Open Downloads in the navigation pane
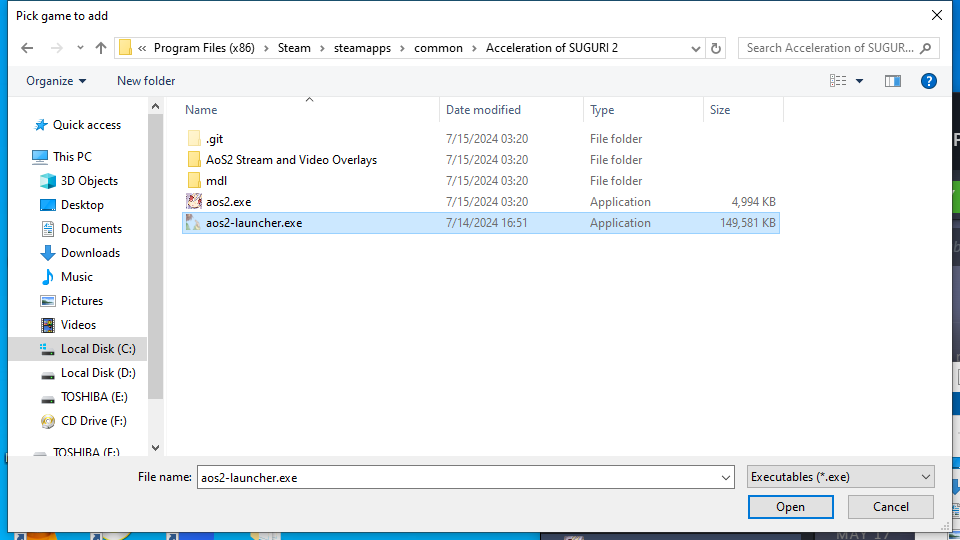This screenshot has height=540, width=960. 80,252
